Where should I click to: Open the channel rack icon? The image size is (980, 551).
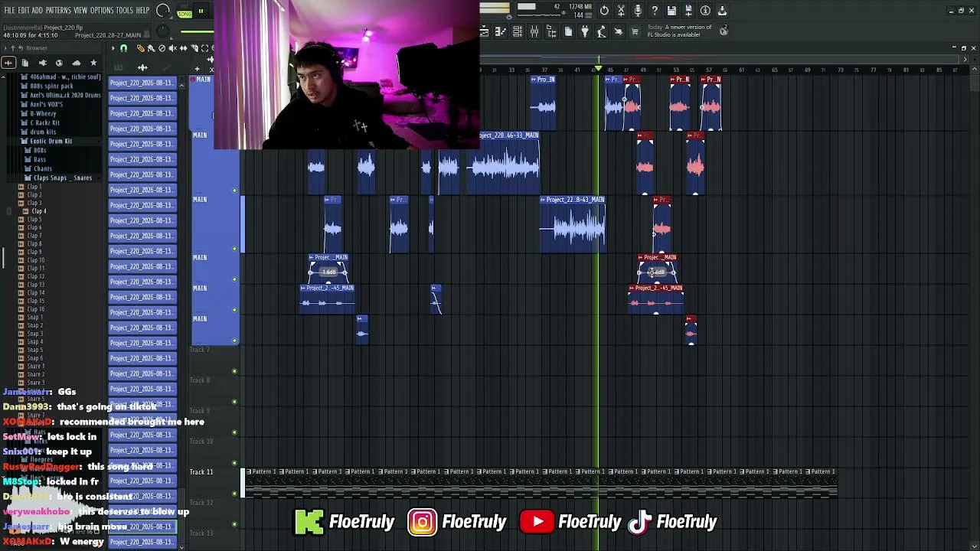(518, 31)
